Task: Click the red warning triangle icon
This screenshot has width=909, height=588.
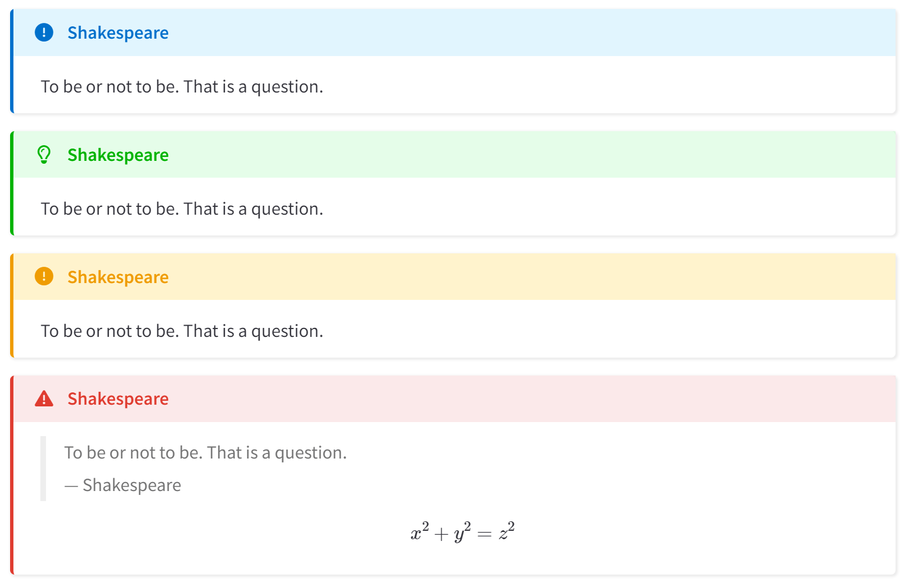Action: [x=44, y=399]
